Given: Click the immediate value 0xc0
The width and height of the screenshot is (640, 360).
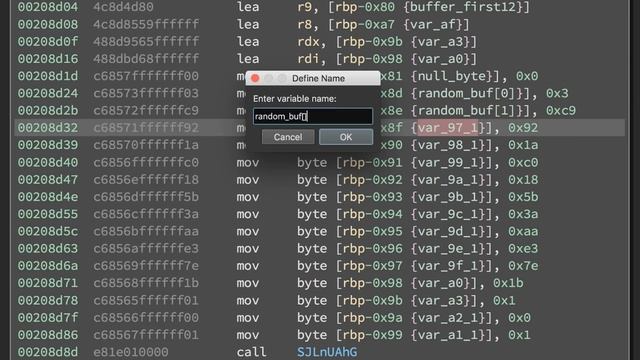Looking at the screenshot, I should pos(523,162).
